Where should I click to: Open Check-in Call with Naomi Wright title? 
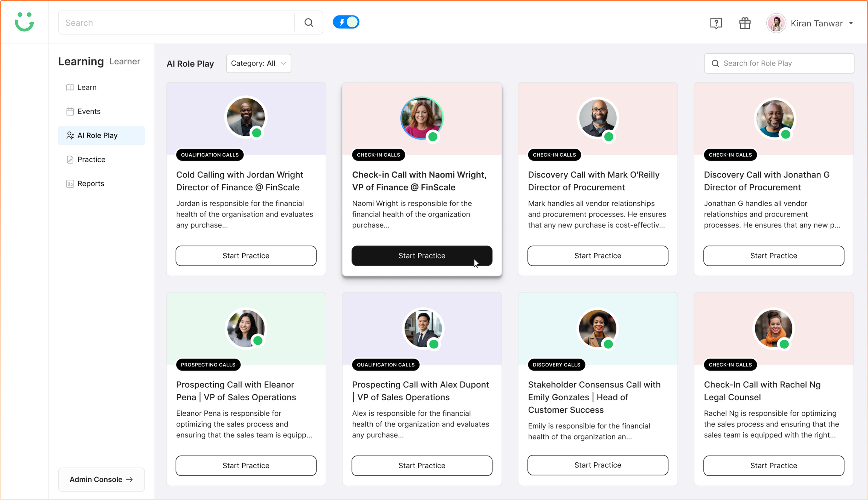click(x=419, y=181)
